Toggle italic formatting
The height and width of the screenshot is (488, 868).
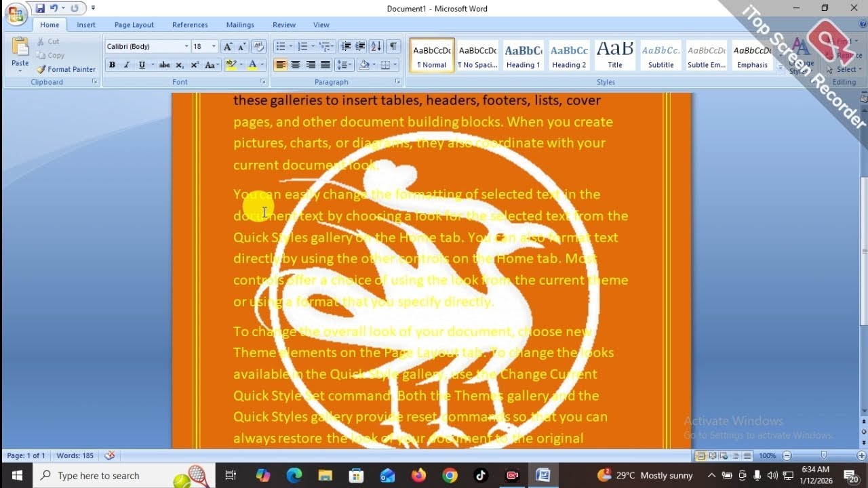126,65
